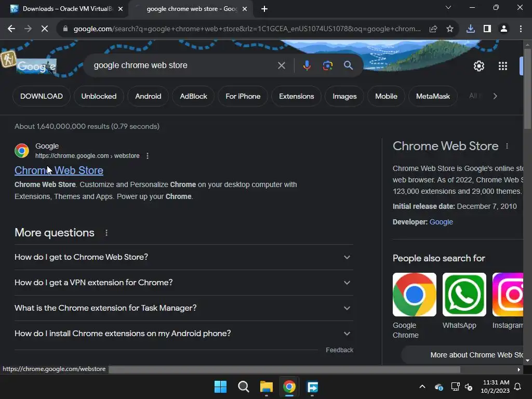Toggle the Chrome side panel icon

tap(487, 29)
